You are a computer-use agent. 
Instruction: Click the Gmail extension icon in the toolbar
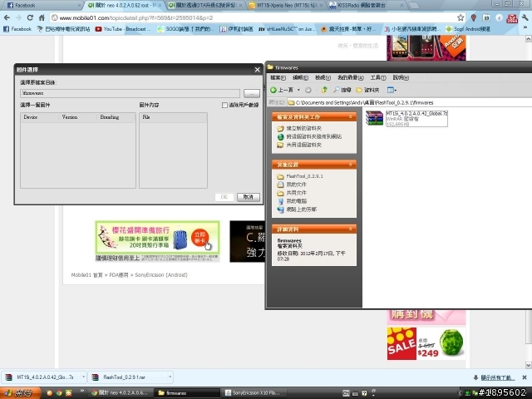point(512,18)
